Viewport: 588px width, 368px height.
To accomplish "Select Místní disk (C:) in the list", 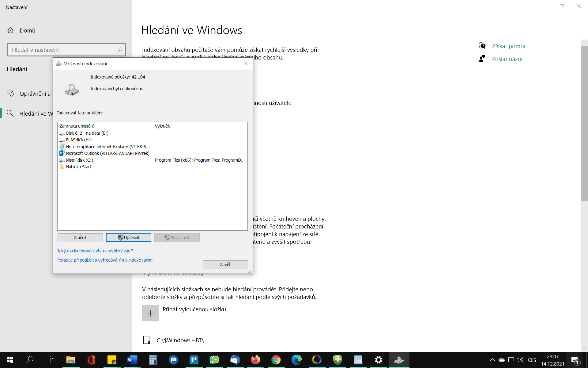I will tap(79, 160).
